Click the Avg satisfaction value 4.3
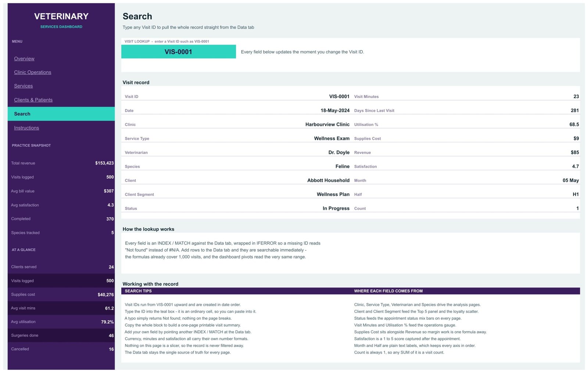 [111, 205]
